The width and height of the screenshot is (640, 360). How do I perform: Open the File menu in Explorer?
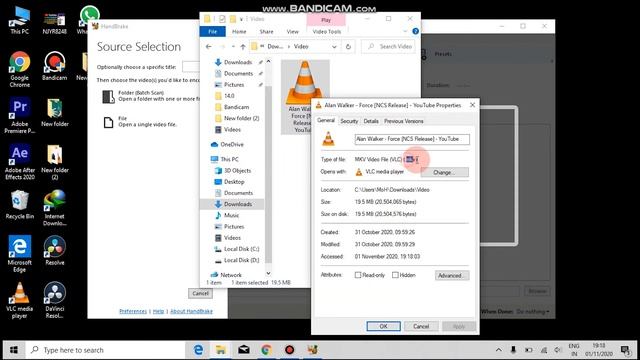(x=213, y=31)
